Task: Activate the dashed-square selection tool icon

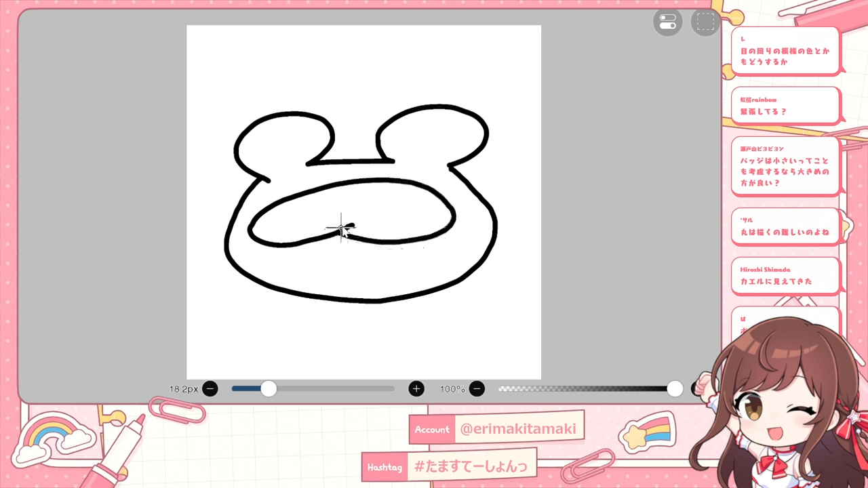Action: (x=705, y=22)
